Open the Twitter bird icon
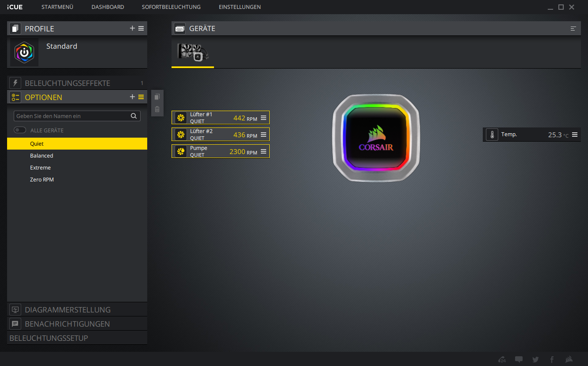The width and height of the screenshot is (588, 366). [x=536, y=359]
